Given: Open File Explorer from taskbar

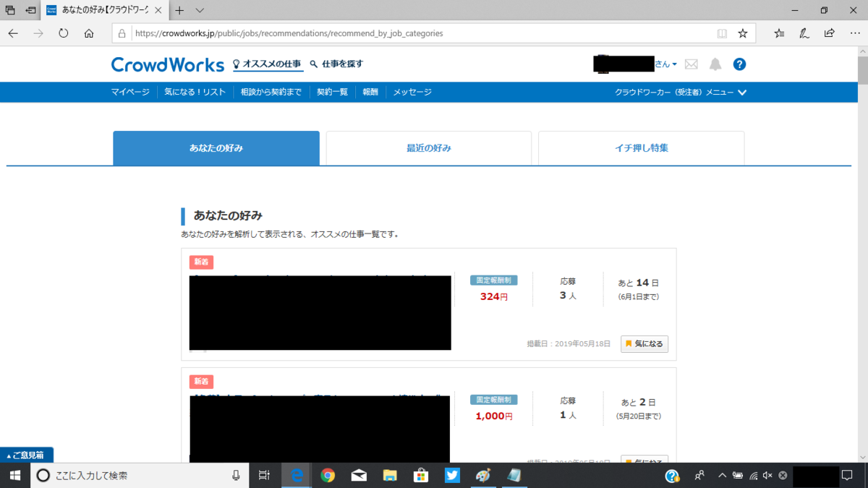Looking at the screenshot, I should tap(390, 475).
